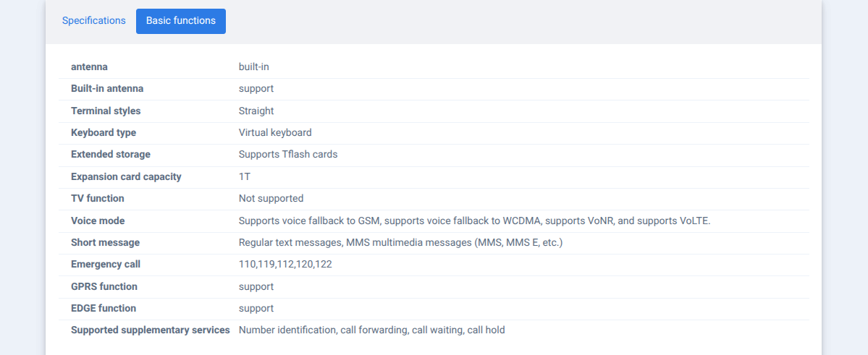Click the 'Expansion card capacity' label
The image size is (868, 355).
(126, 177)
